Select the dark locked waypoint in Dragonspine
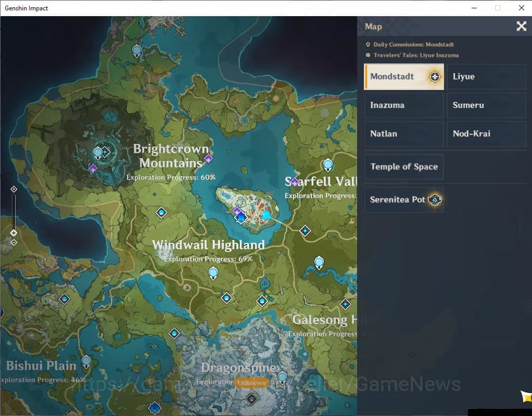The height and width of the screenshot is (416, 532). pyautogui.click(x=252, y=399)
